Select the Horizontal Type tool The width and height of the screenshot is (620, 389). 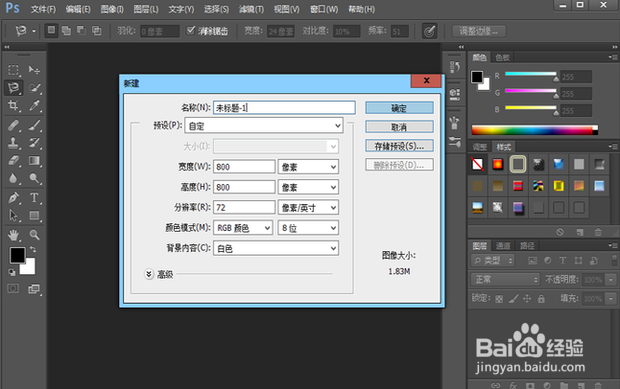click(34, 197)
